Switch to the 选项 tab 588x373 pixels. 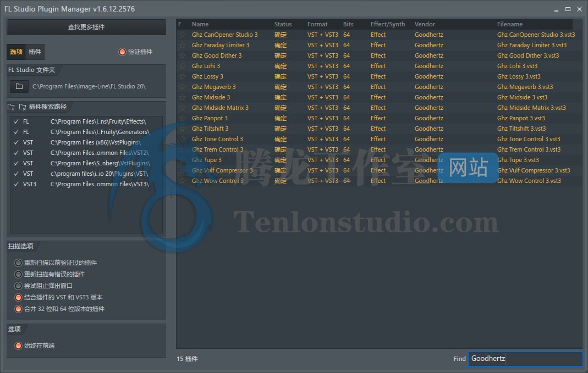(x=16, y=52)
